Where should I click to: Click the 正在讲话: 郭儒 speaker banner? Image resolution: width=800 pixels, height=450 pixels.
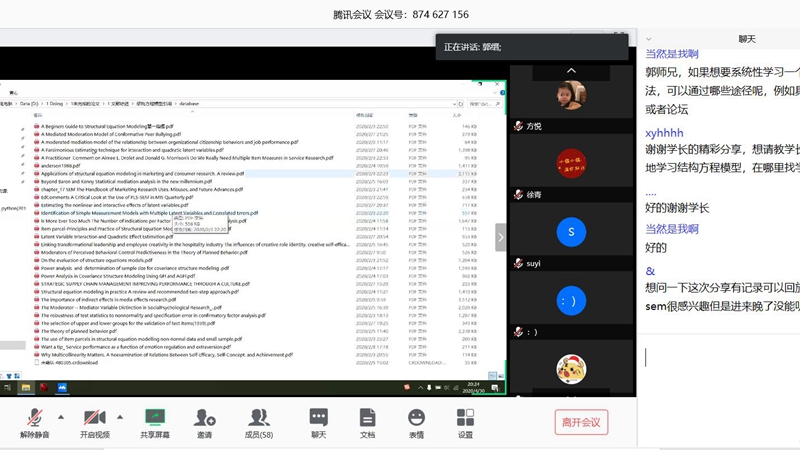pos(532,47)
